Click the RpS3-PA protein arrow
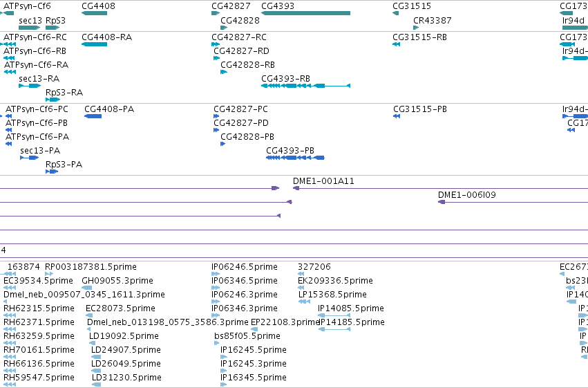The image size is (588, 388). click(x=52, y=172)
